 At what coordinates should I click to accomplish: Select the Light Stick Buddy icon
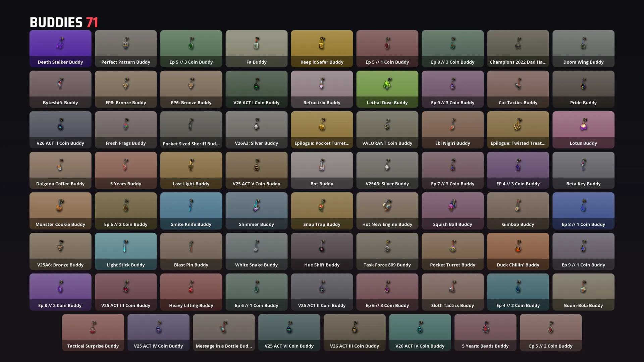click(126, 246)
